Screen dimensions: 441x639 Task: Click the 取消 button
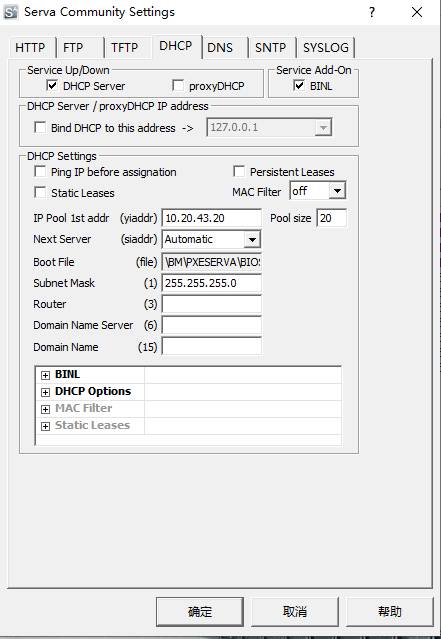pyautogui.click(x=295, y=612)
